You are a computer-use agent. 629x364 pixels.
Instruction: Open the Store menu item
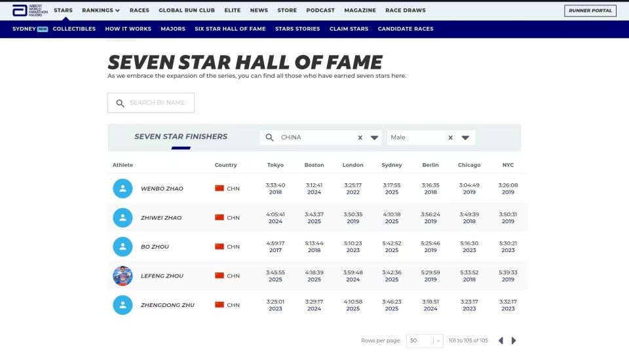[287, 10]
